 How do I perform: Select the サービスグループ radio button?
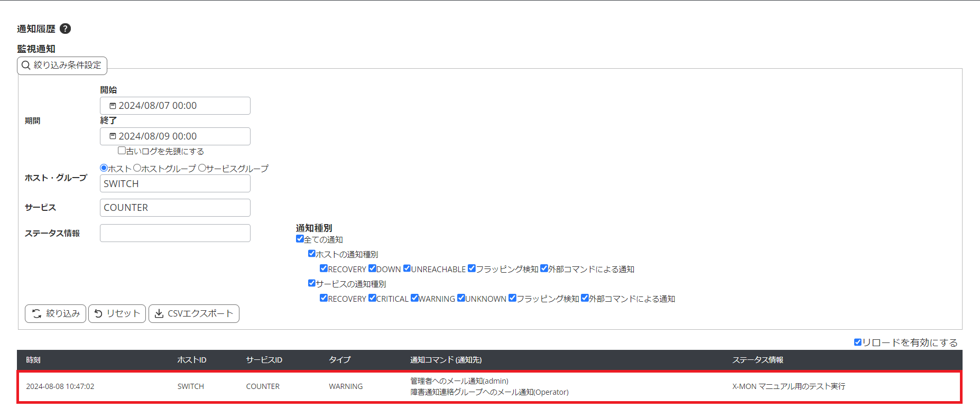202,168
